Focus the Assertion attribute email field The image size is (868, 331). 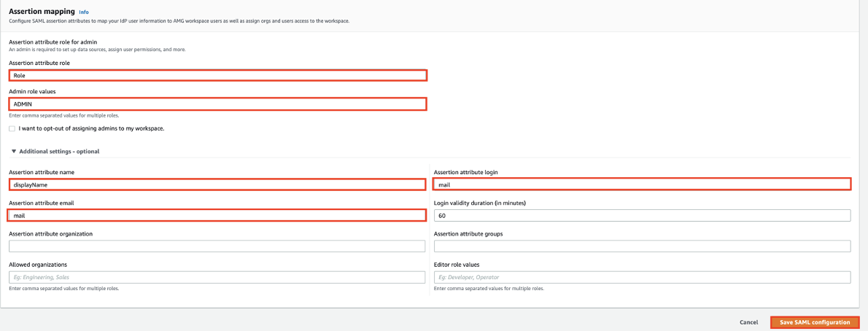point(217,216)
